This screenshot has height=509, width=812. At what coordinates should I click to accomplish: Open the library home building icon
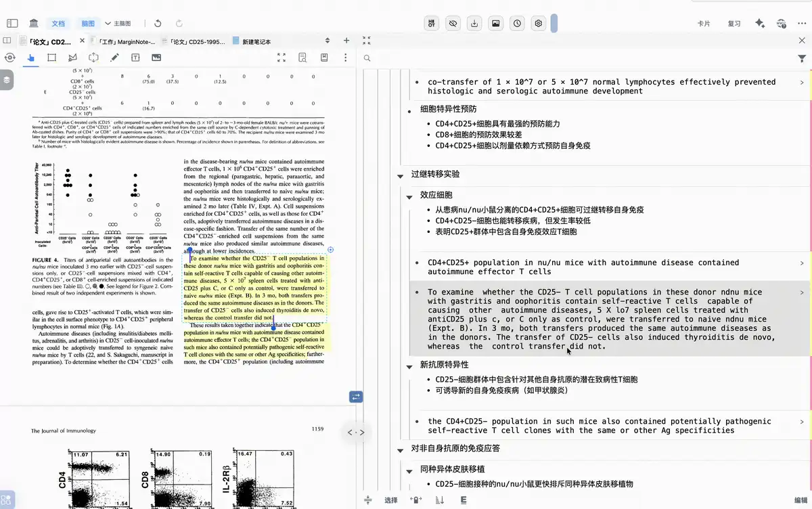pos(33,24)
